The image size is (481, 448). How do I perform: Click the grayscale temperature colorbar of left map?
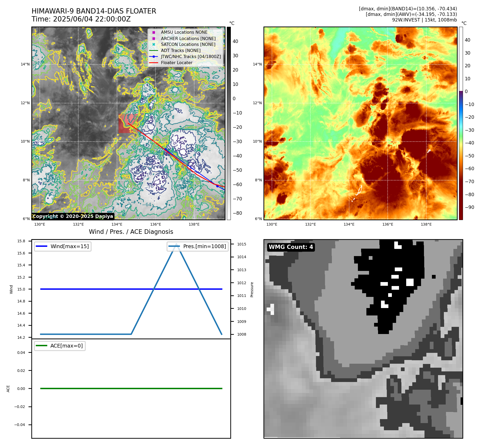229,123
